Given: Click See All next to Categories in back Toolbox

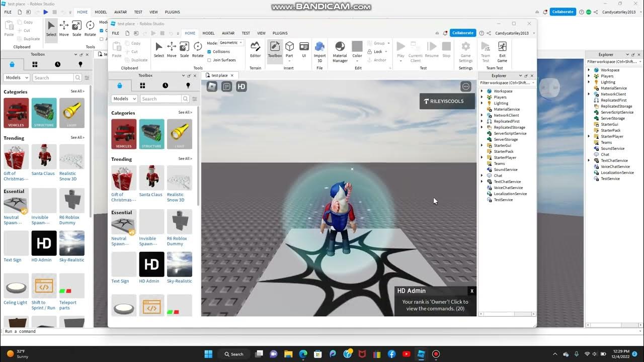Looking at the screenshot, I should pos(77,92).
